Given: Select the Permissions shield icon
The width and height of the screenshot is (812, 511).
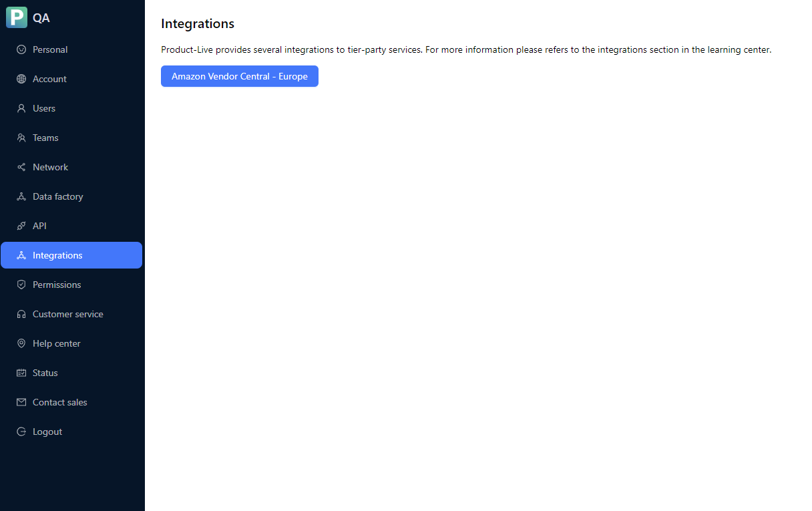Looking at the screenshot, I should coord(22,285).
